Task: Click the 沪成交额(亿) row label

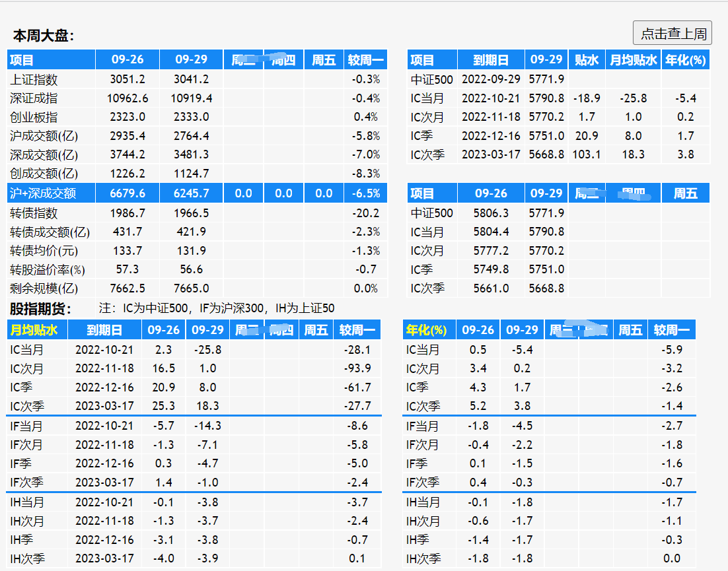Action: click(44, 136)
